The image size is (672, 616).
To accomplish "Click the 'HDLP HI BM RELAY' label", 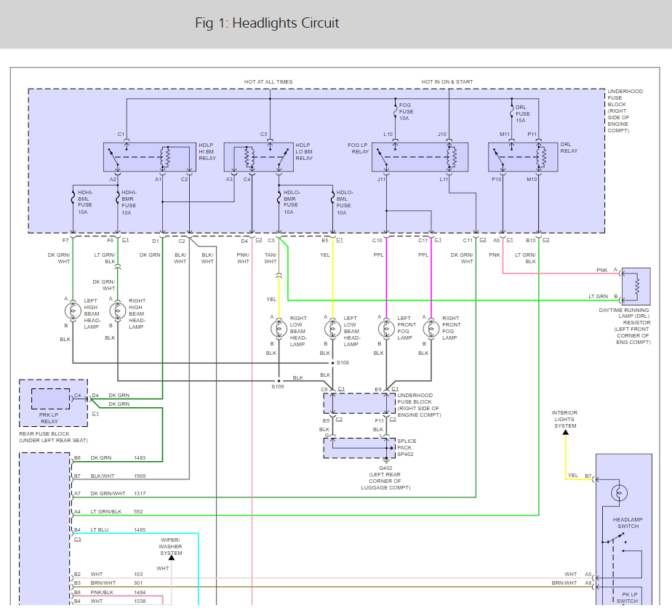I will point(207,152).
